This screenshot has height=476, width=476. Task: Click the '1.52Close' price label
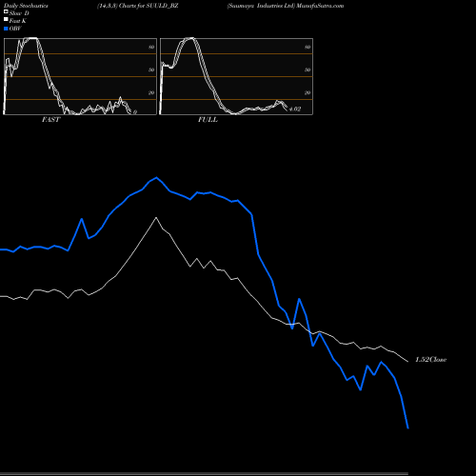pos(430,360)
